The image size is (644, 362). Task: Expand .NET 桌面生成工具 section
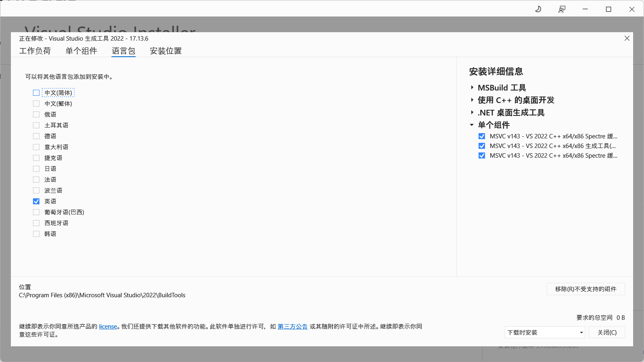click(x=472, y=113)
